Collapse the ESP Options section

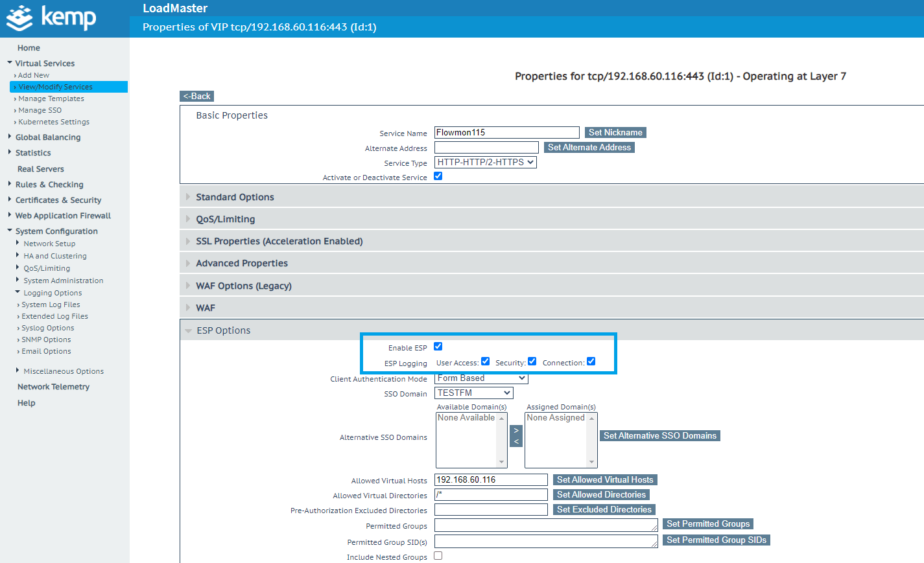tap(223, 330)
